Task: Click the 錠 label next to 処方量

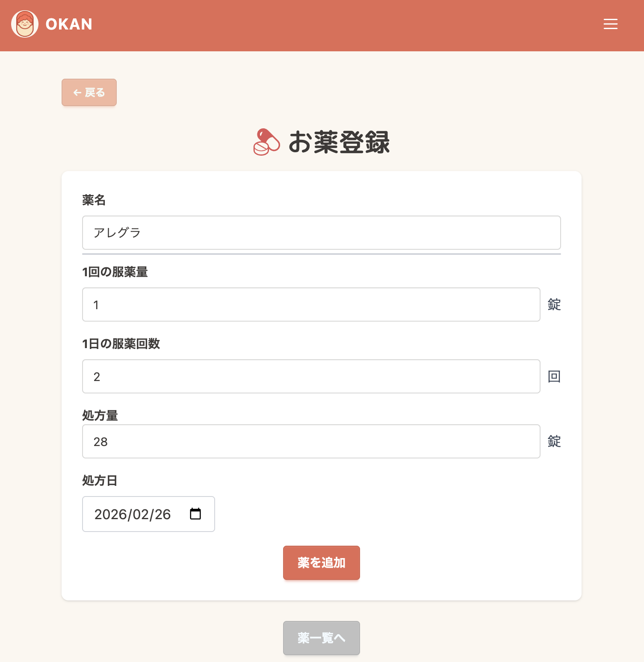Action: point(553,441)
